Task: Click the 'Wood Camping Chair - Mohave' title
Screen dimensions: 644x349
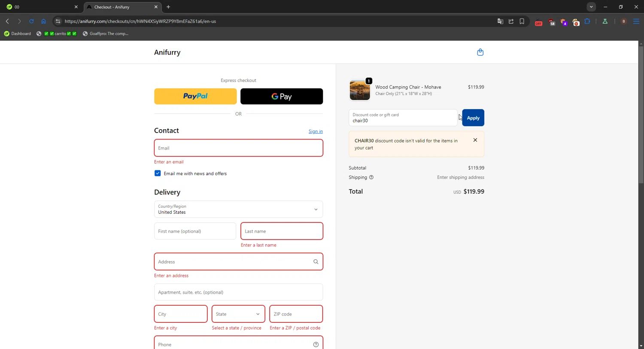Action: [x=408, y=87]
